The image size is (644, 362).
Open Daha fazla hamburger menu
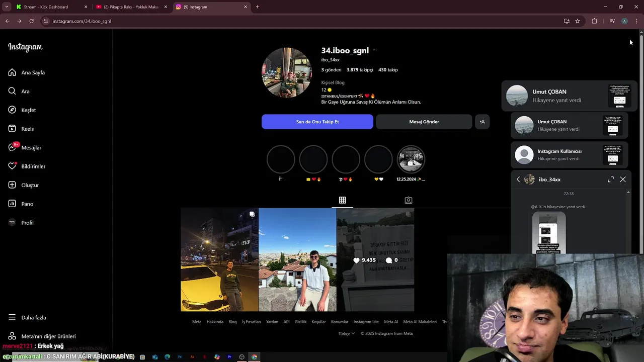coord(12,317)
